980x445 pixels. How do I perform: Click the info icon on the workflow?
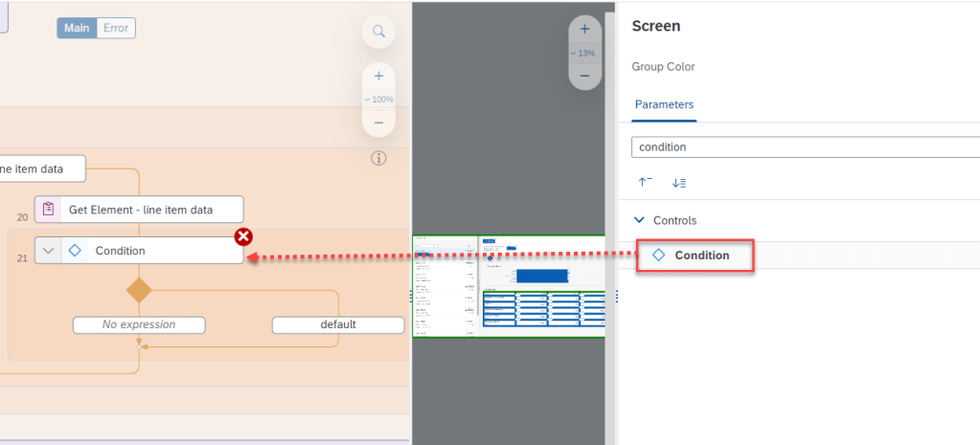[x=378, y=159]
